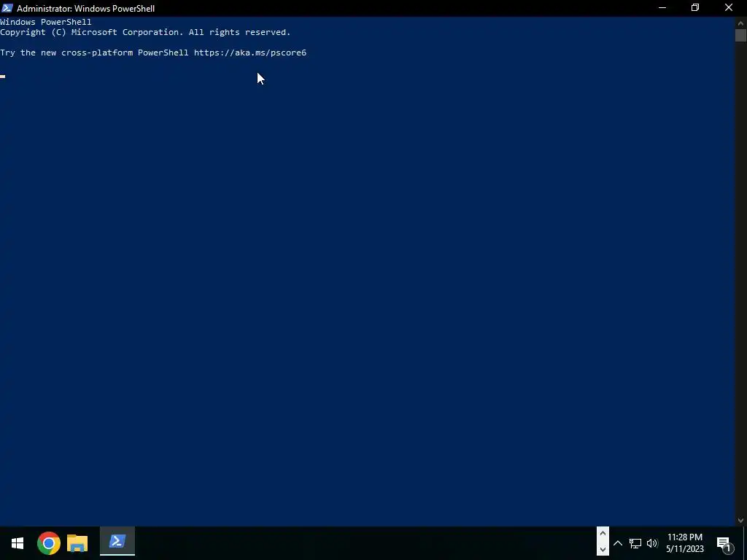
Task: Open the notification action center
Action: coord(724,543)
